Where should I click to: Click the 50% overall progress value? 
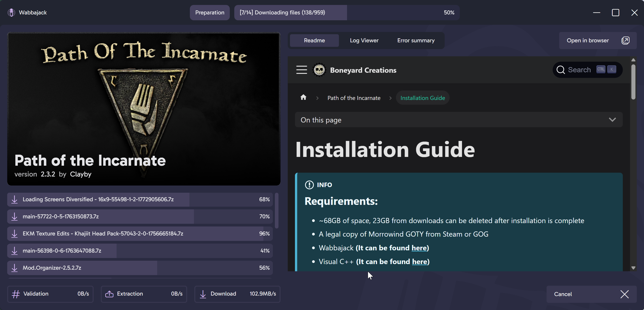click(449, 12)
